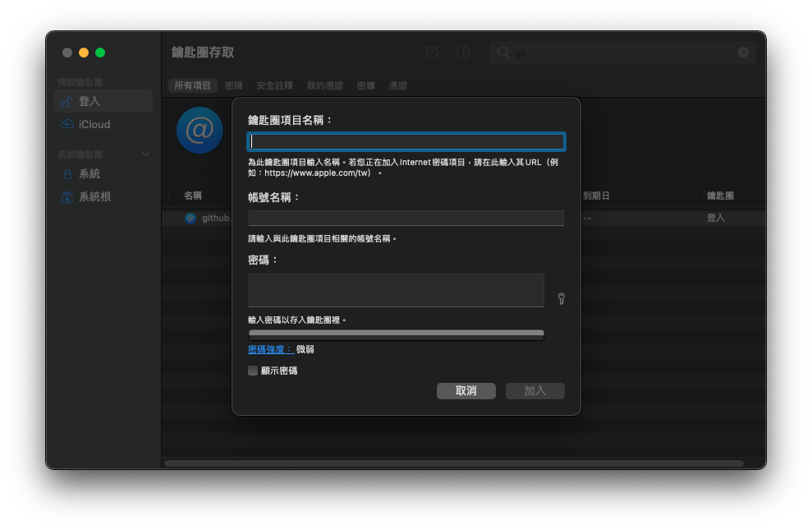Viewport: 812px width, 530px height.
Task: Click the lock icon beside 系統
Action: (67, 174)
